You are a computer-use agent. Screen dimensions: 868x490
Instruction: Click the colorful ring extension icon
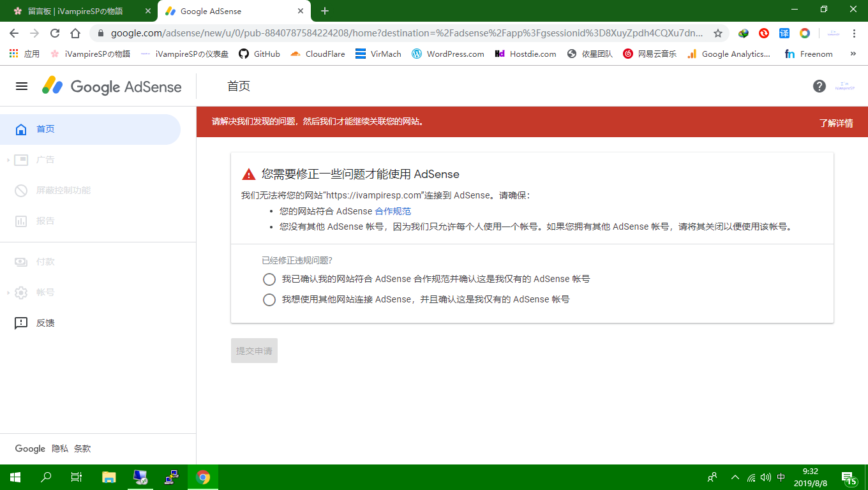[805, 33]
